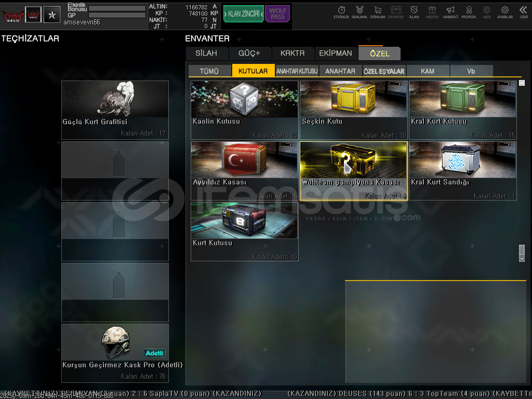Click the ALTIN balance value 1166782
The height and width of the screenshot is (399, 532).
tap(196, 7)
